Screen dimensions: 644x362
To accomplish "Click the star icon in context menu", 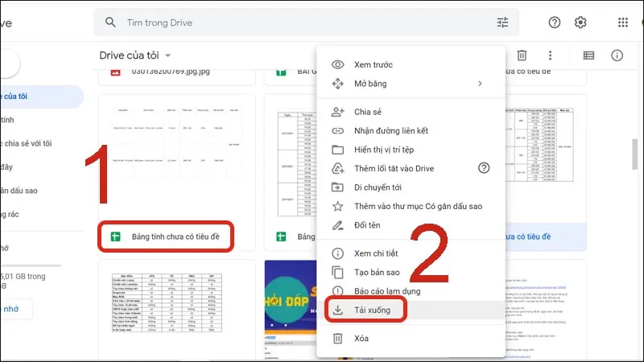I will [x=337, y=206].
